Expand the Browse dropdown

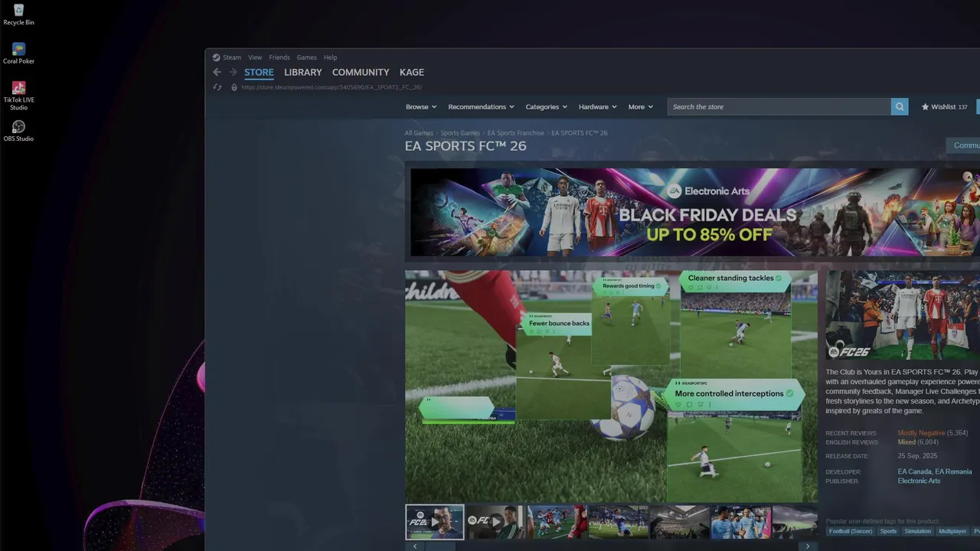point(421,107)
